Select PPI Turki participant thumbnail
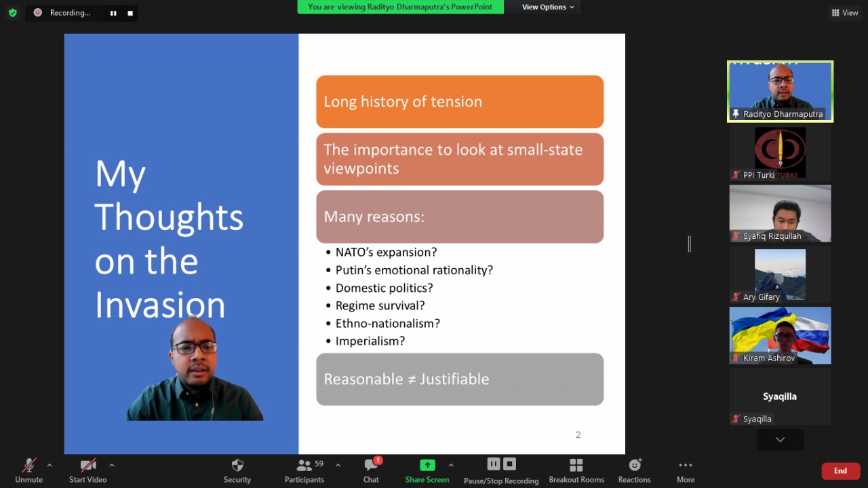The image size is (868, 488). 781,153
